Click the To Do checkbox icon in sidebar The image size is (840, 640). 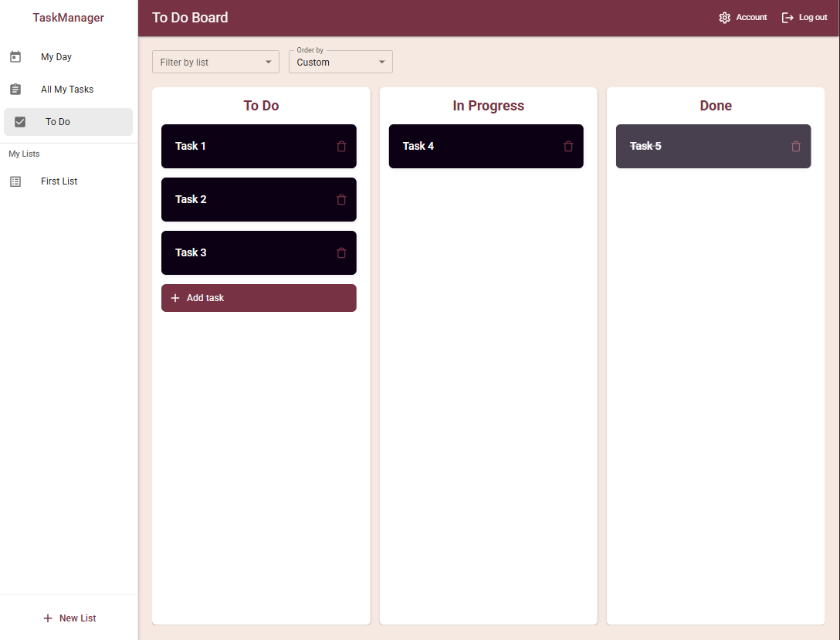20,122
